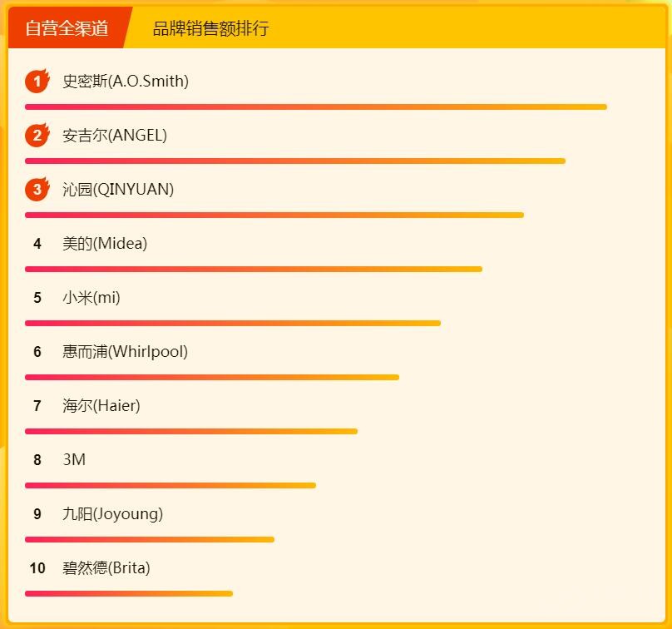Open the 九阳(Joyoung) brand entry
The width and height of the screenshot is (672, 629).
[112, 514]
